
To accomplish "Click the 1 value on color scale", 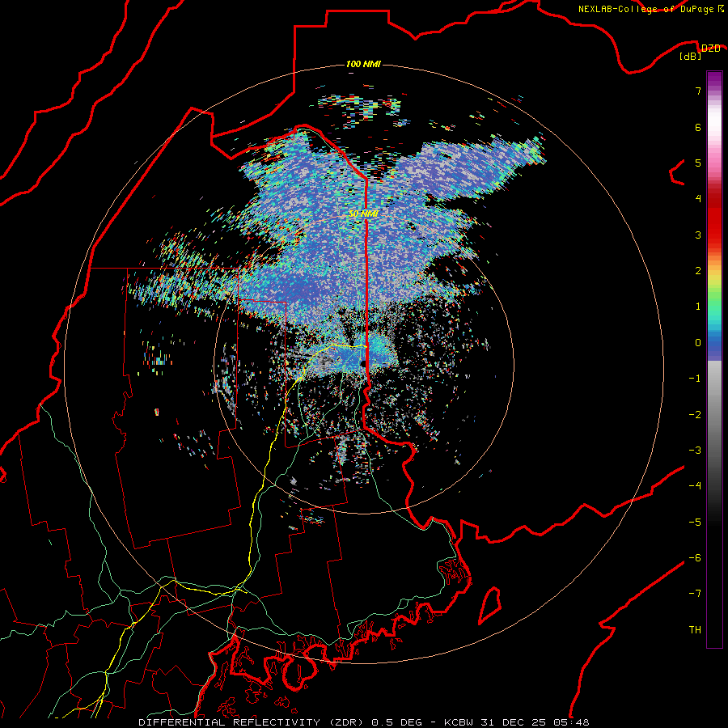I will [x=698, y=307].
